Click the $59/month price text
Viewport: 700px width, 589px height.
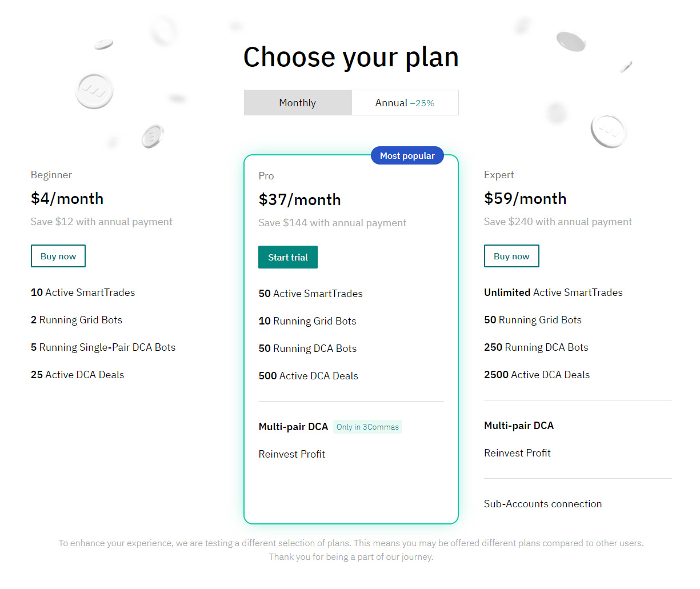pyautogui.click(x=525, y=198)
